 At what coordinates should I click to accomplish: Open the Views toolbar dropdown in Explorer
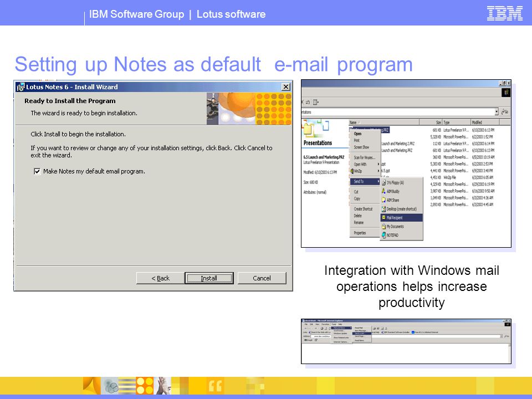tap(315, 102)
